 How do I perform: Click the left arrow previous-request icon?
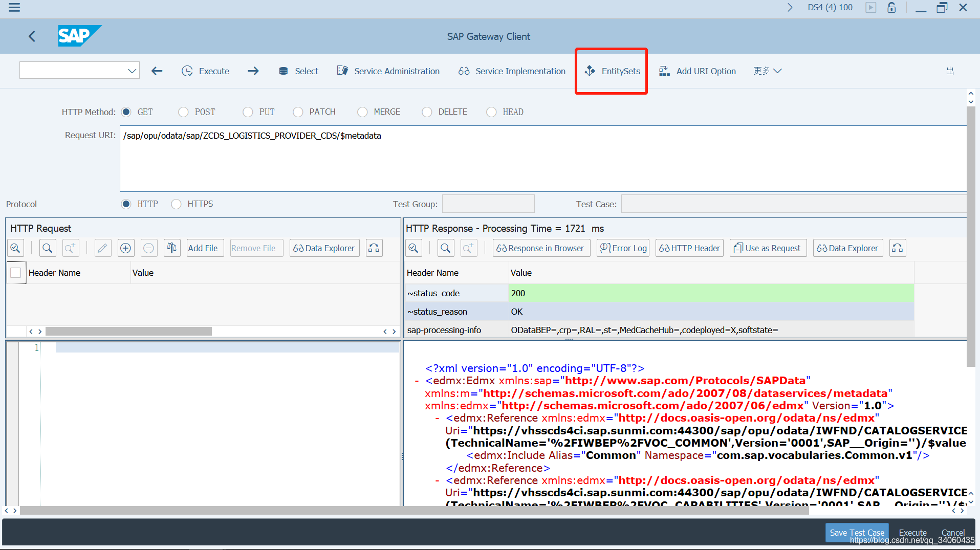157,71
